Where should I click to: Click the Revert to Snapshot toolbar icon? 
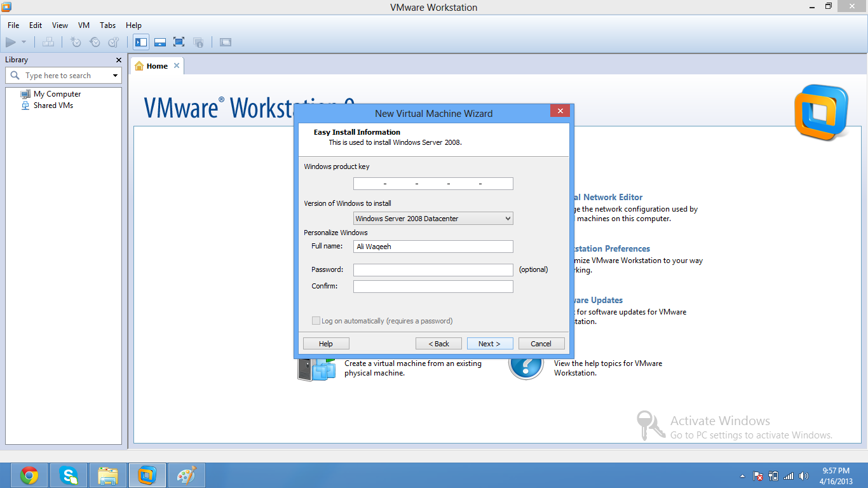pos(95,43)
